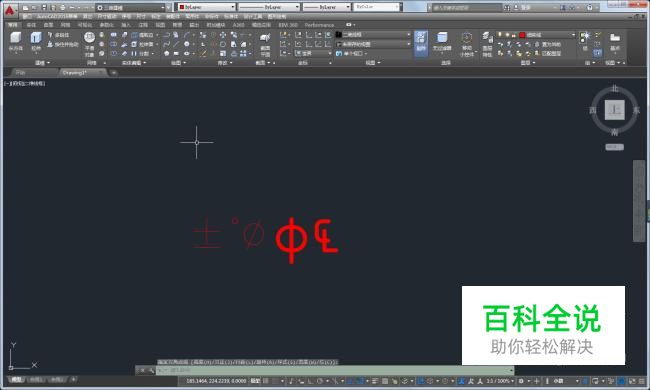This screenshot has width=650, height=390.
Task: Click the red layer color swatch in layer dropdown
Action: (522, 35)
